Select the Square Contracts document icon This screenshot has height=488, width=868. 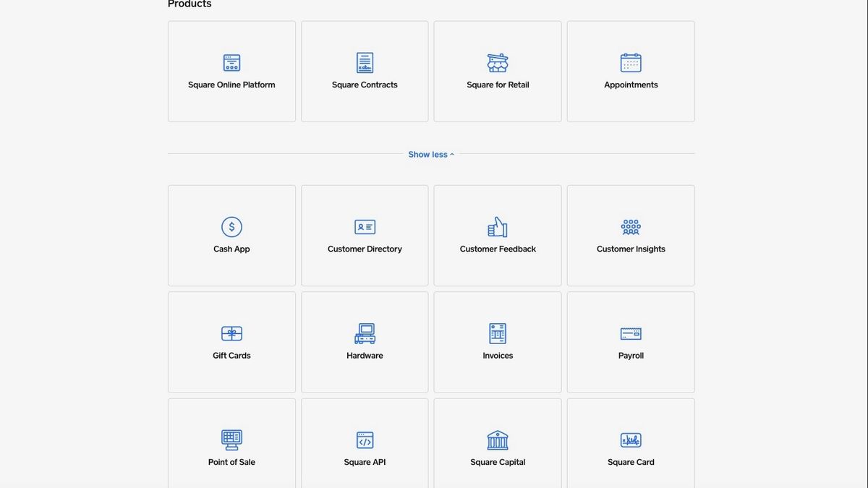coord(365,63)
